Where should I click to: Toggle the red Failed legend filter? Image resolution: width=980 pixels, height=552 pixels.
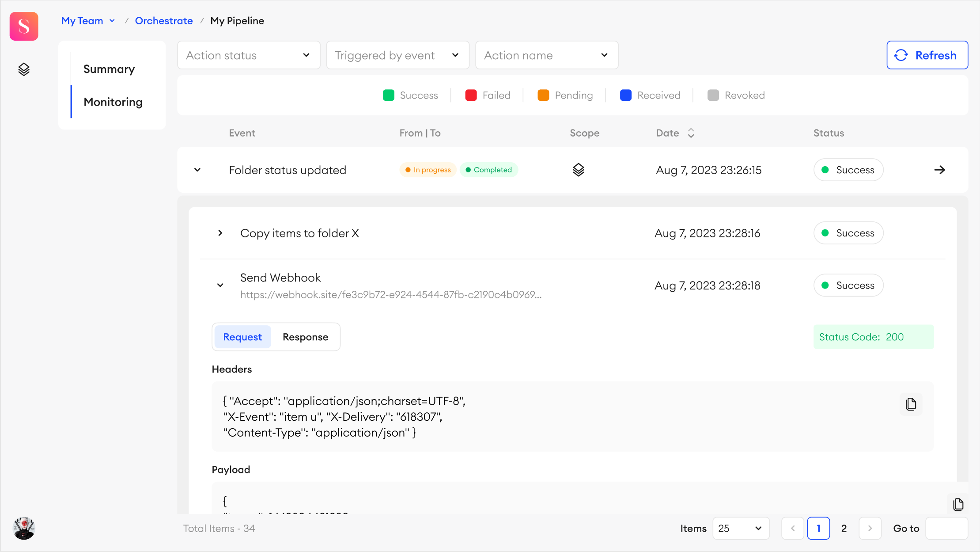488,95
